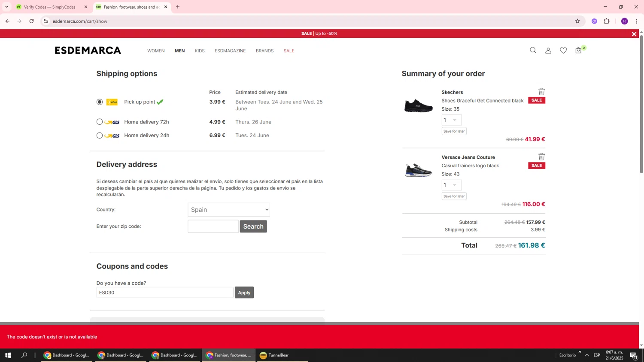Image resolution: width=644 pixels, height=362 pixels.
Task: Save the Skechers shoes for later
Action: tap(454, 131)
